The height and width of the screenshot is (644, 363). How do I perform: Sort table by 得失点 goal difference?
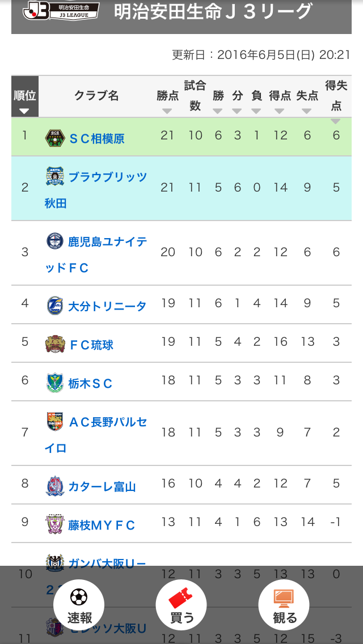336,96
